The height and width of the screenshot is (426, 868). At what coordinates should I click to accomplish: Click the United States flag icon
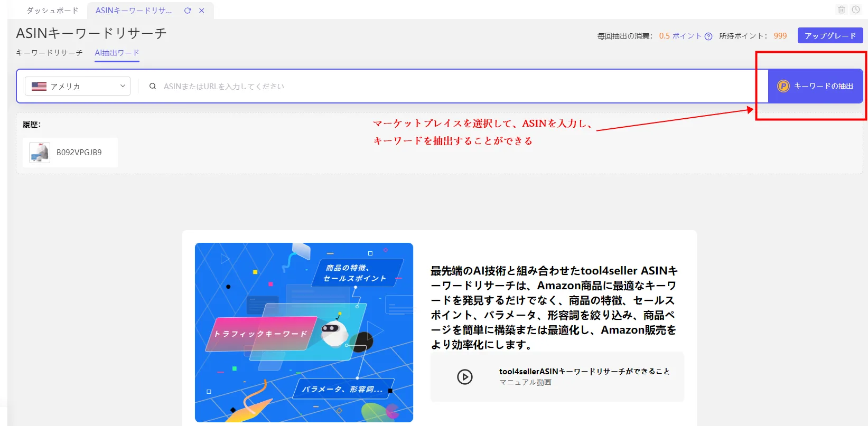click(x=39, y=86)
